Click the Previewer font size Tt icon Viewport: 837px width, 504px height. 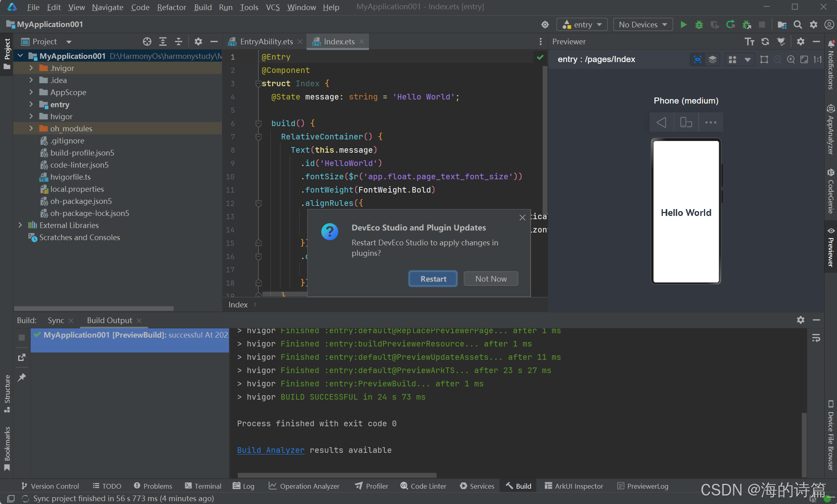coord(750,41)
